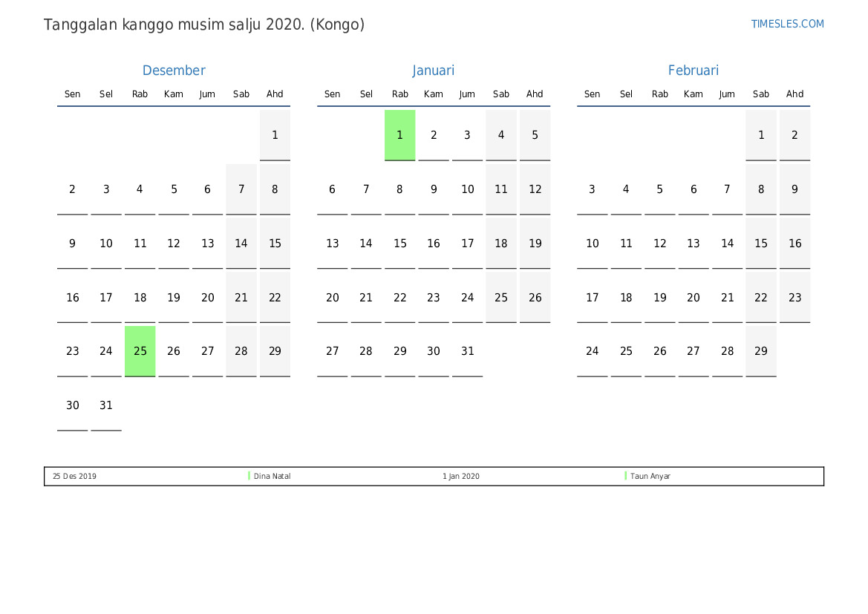Select 31 in Januari

pos(467,351)
